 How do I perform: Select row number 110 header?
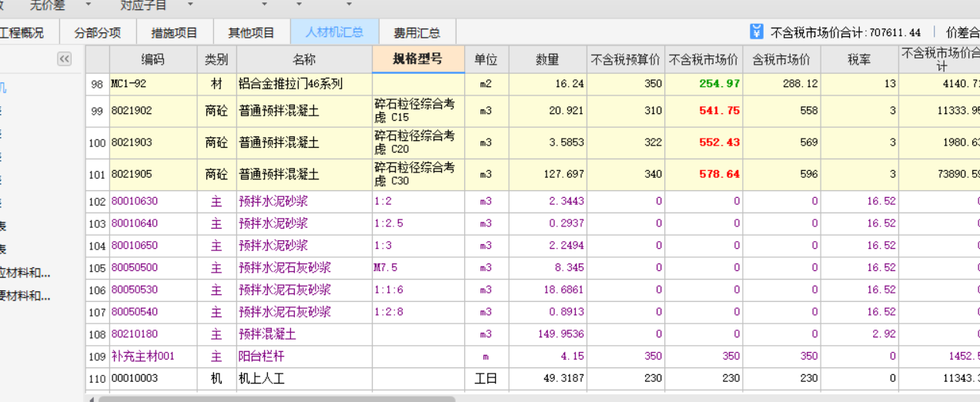[x=97, y=379]
